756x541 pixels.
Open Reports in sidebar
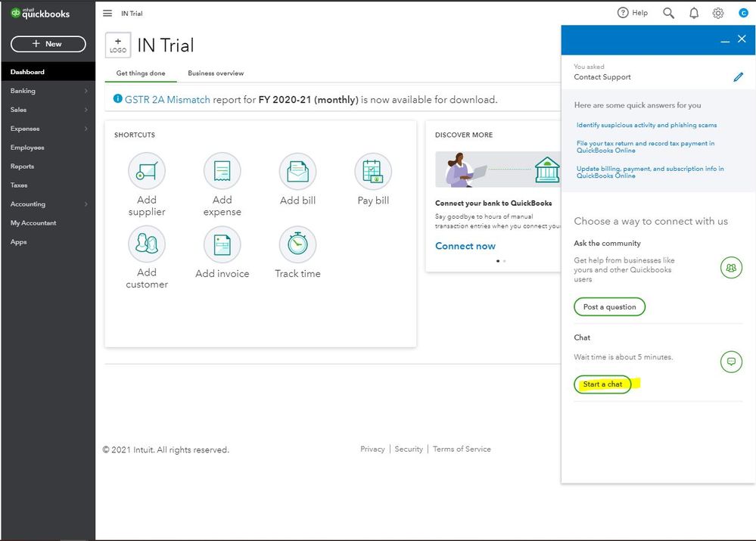[x=48, y=166]
